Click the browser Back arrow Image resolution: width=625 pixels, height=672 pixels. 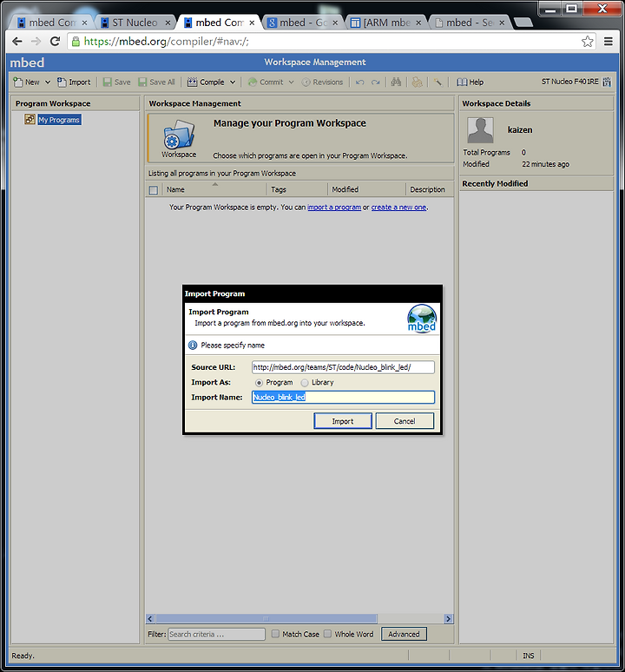tap(17, 41)
